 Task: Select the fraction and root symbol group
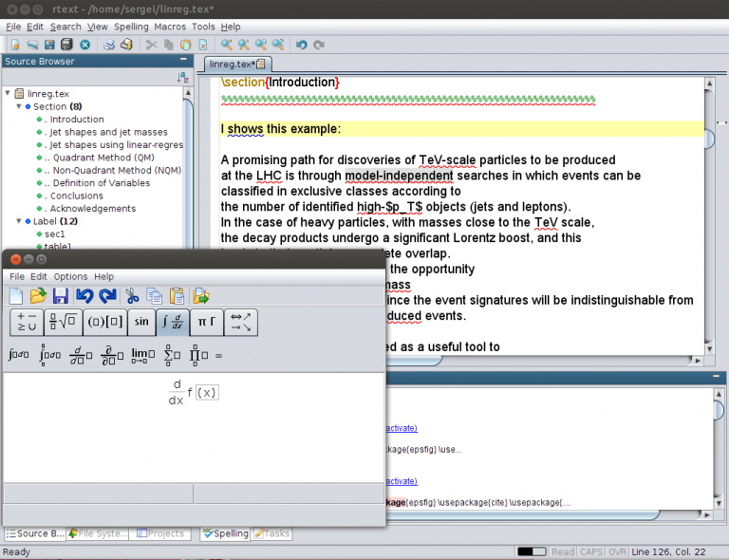tap(64, 322)
